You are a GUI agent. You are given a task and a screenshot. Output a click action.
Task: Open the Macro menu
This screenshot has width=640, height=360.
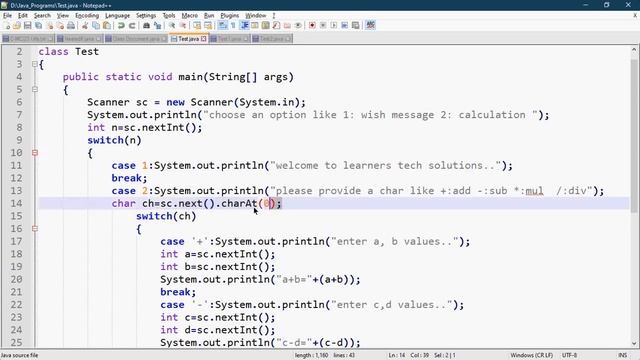click(x=189, y=16)
